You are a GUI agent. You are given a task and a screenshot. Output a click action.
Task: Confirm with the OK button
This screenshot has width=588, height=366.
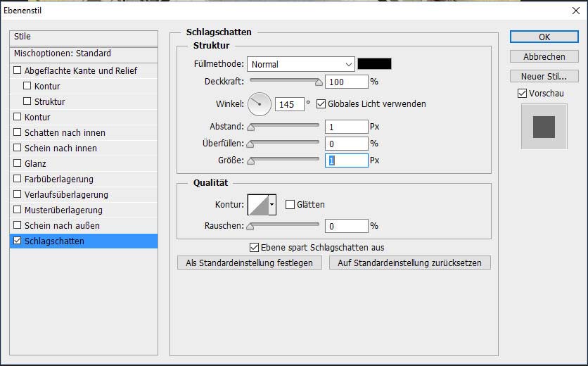click(544, 37)
